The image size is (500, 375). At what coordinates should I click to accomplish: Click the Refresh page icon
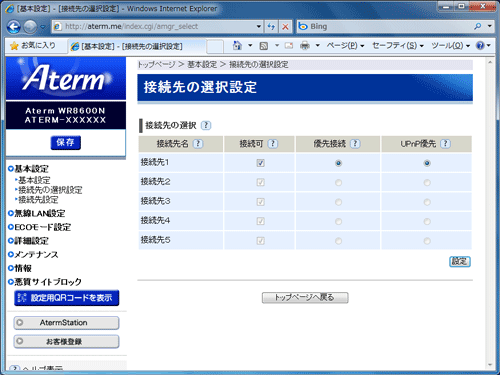271,26
